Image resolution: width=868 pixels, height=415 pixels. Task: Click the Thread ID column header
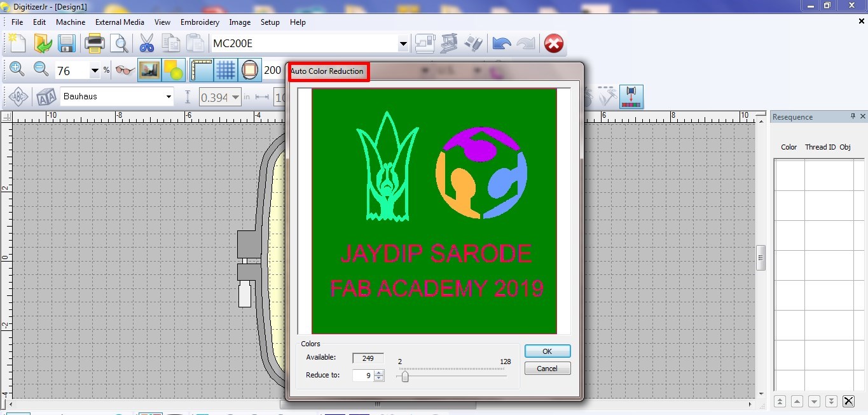click(820, 147)
